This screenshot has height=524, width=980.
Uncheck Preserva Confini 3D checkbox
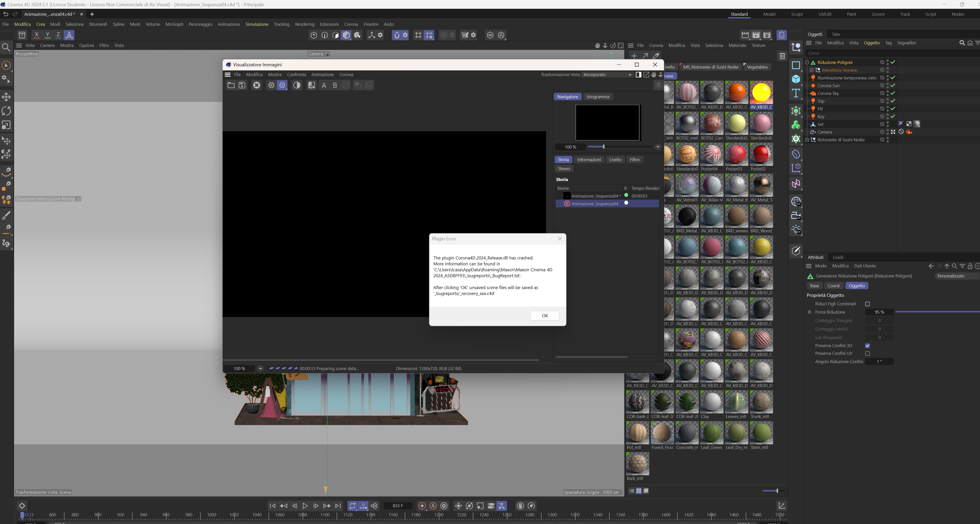coord(867,346)
